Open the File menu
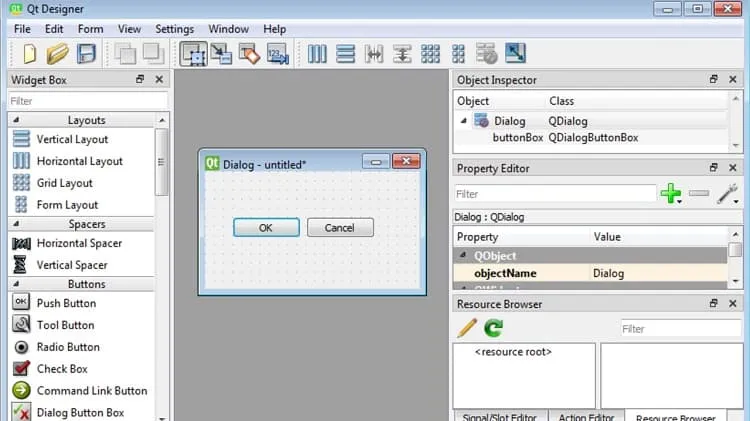This screenshot has height=421, width=750. [x=22, y=29]
